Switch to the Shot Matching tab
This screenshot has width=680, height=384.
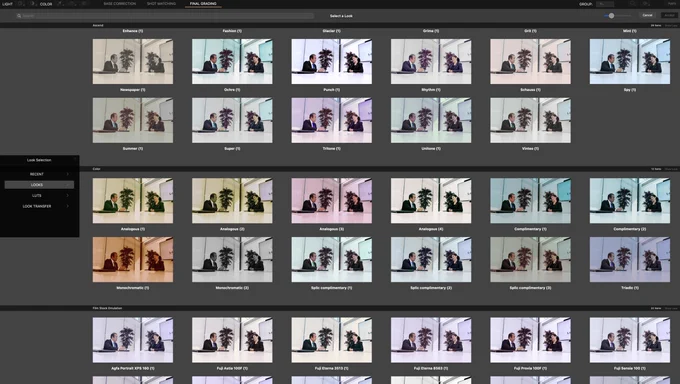click(161, 3)
